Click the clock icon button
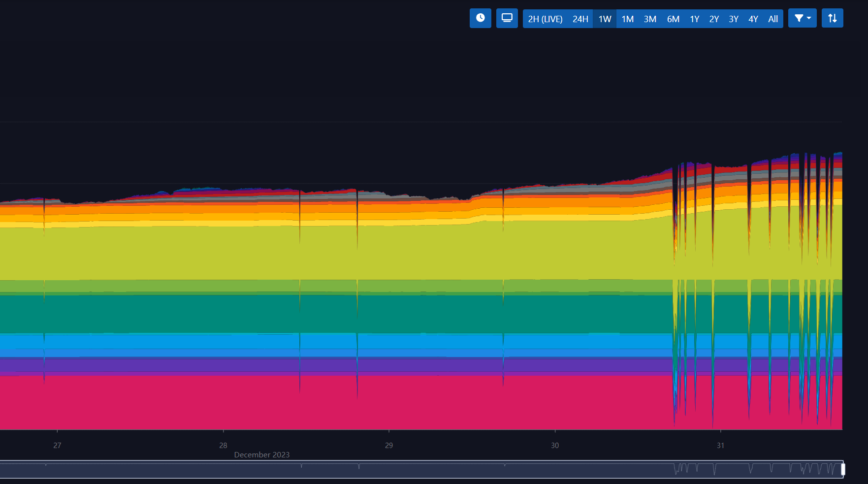Image resolution: width=868 pixels, height=484 pixels. [480, 18]
